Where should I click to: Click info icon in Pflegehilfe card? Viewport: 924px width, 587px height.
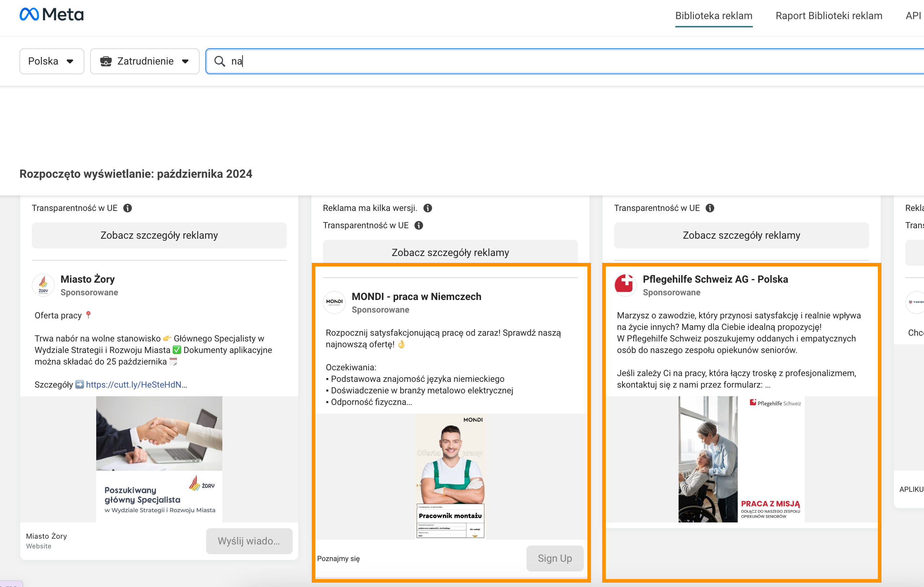[x=710, y=208]
